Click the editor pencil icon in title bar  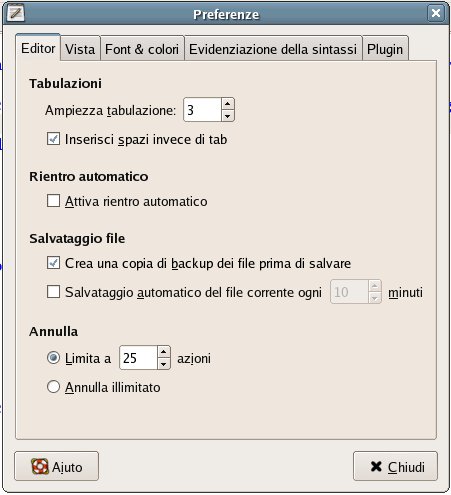[15, 13]
